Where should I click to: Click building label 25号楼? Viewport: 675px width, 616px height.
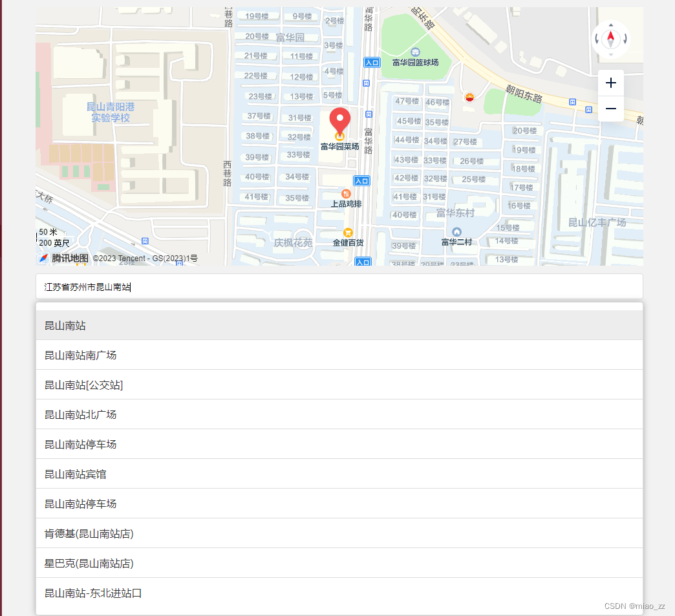click(473, 179)
